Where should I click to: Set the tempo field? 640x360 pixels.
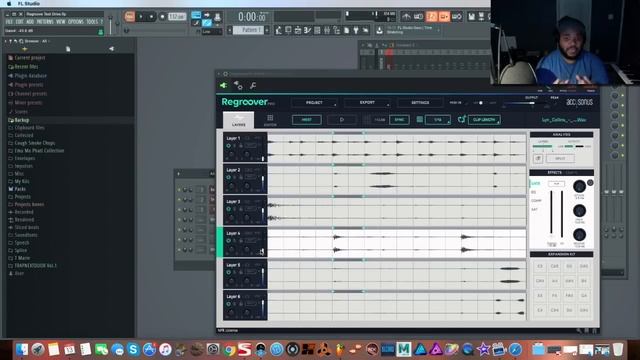tap(177, 17)
